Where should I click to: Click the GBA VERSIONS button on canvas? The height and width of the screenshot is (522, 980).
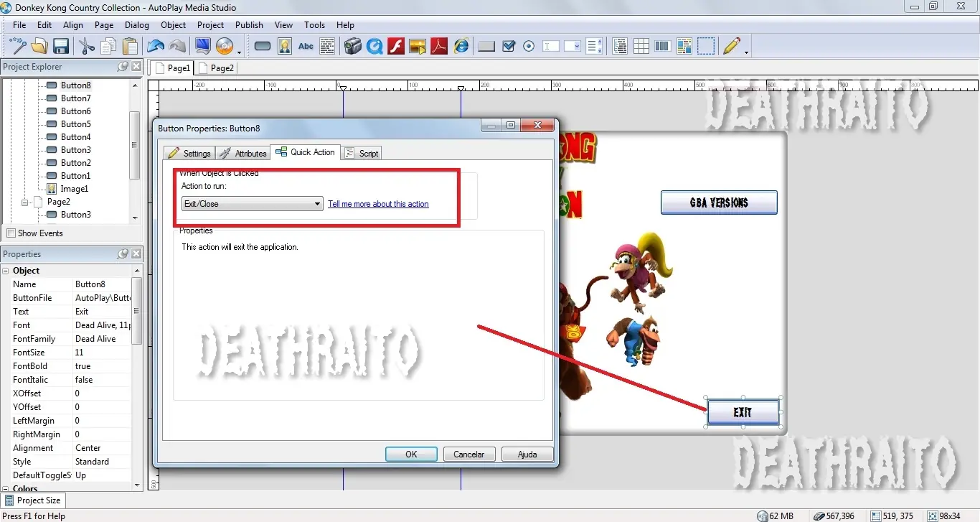719,202
